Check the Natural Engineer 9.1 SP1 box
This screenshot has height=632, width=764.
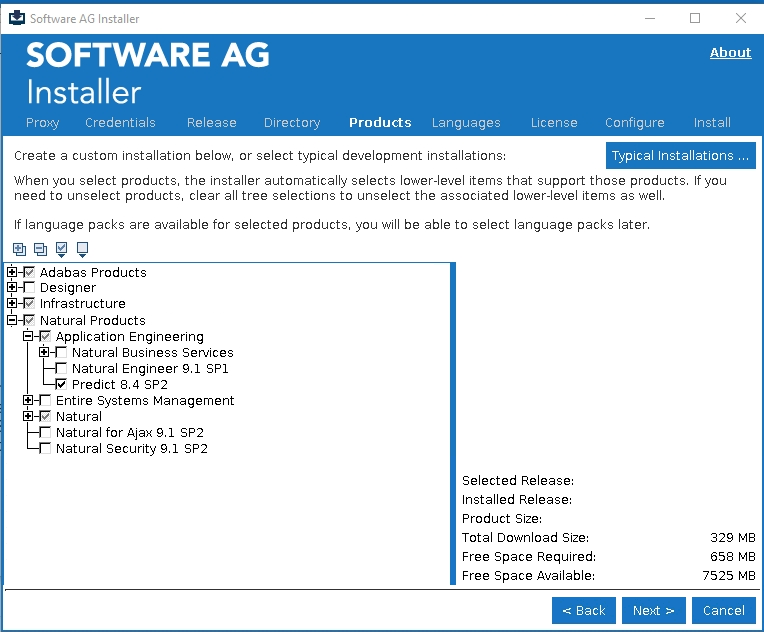click(61, 369)
